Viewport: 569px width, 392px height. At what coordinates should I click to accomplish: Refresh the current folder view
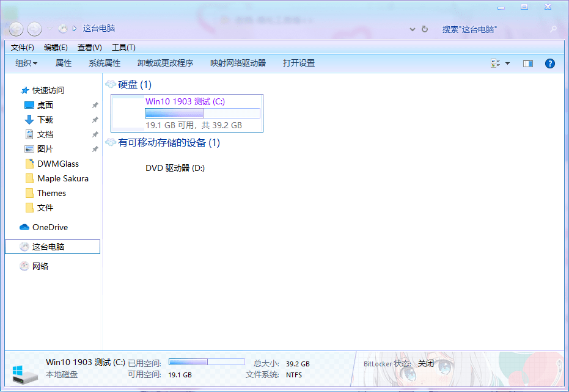click(425, 29)
